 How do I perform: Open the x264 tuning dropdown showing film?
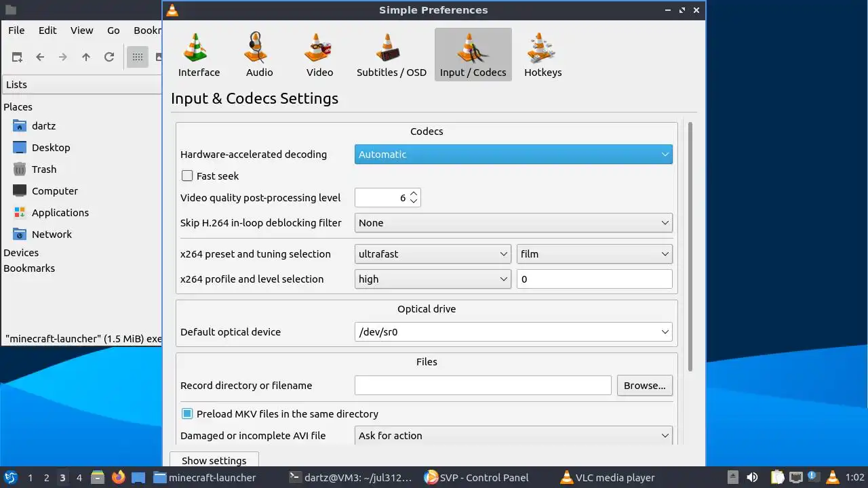tap(595, 254)
